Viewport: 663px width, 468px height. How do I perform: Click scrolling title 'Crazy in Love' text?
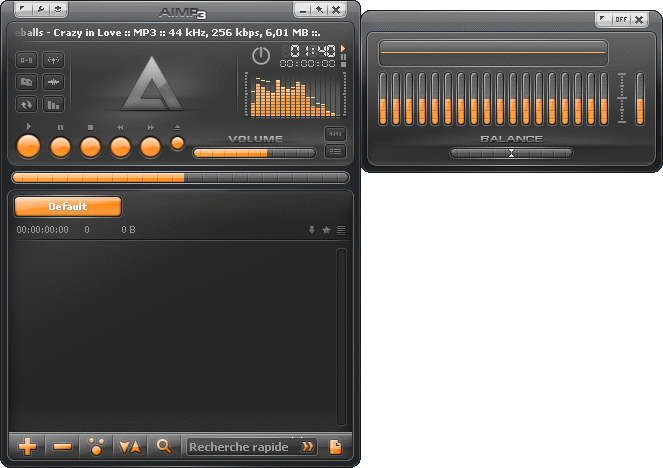(x=87, y=33)
